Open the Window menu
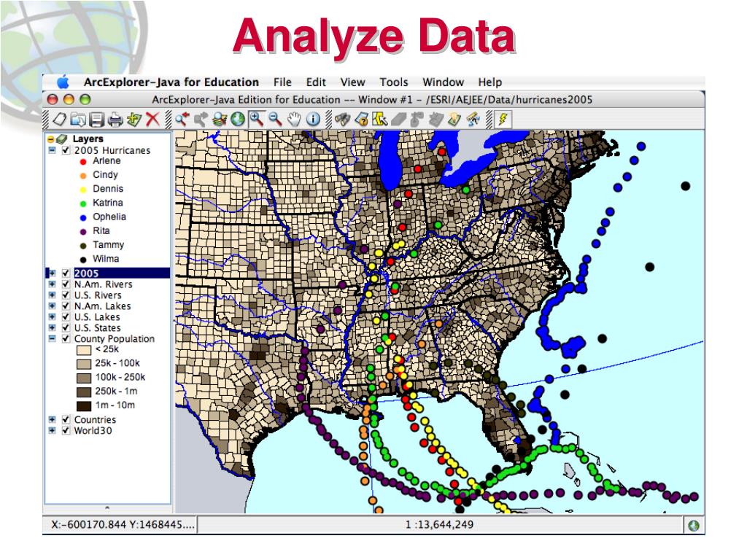Screen dimensions: 747x560 coord(443,82)
